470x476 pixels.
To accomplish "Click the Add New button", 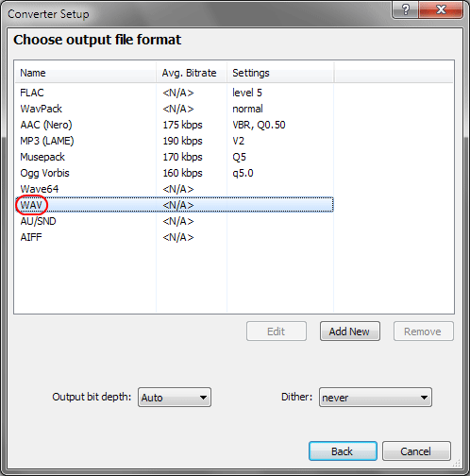I will pos(350,331).
